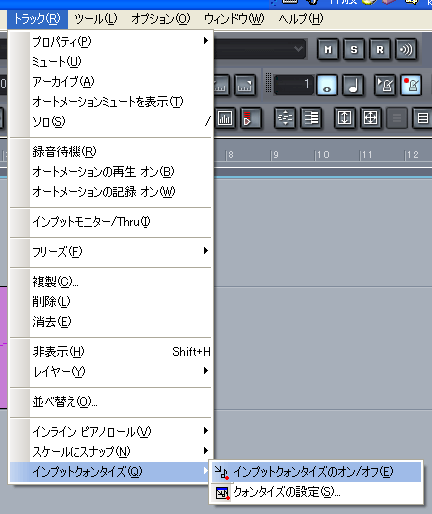432x514 pixels.
Task: Click the red-lines play arrow icon
Action: pyautogui.click(x=251, y=118)
